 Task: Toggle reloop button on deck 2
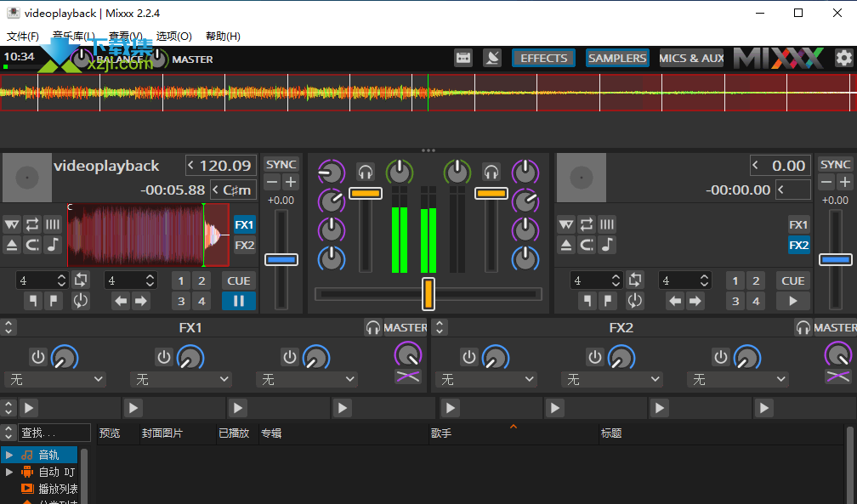[x=634, y=301]
